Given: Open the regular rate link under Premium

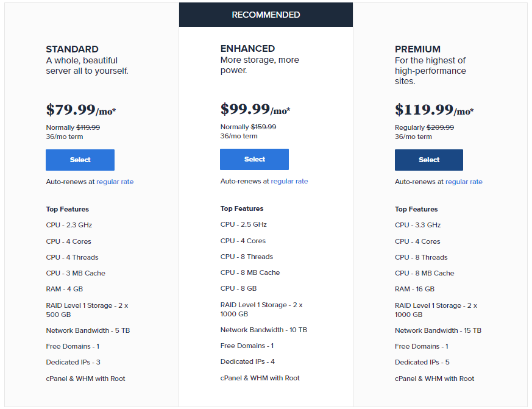Looking at the screenshot, I should pos(463,182).
